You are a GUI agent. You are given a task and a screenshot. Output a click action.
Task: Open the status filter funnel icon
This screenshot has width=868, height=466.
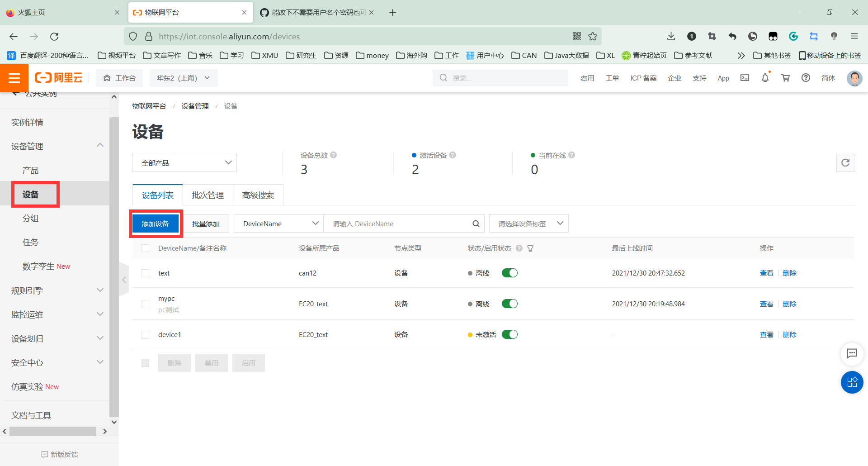(530, 248)
